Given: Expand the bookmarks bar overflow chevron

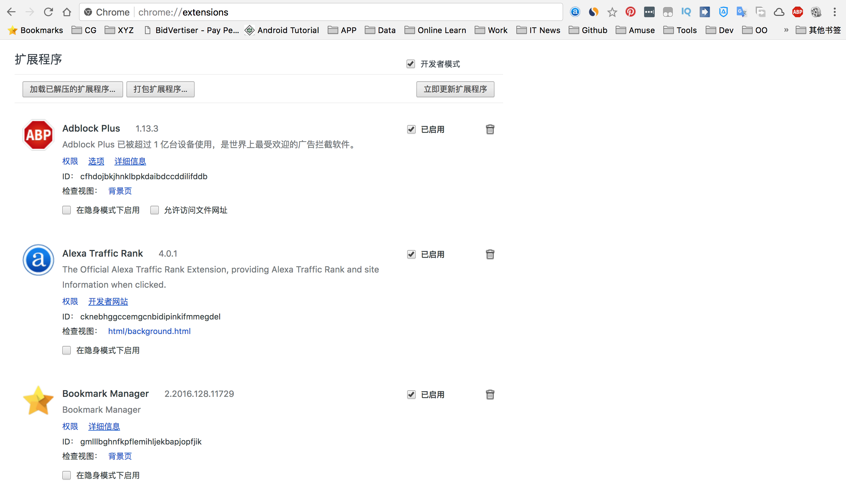Looking at the screenshot, I should click(x=786, y=30).
